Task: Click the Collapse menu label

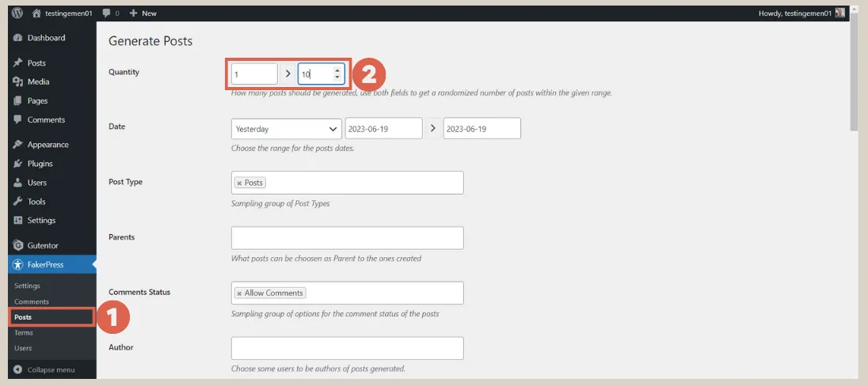Action: [51, 369]
